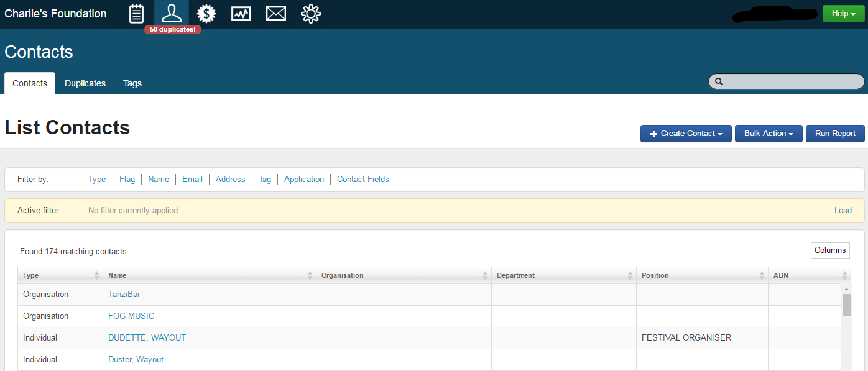Click the envelope mail icon
This screenshot has height=371, width=868.
275,14
